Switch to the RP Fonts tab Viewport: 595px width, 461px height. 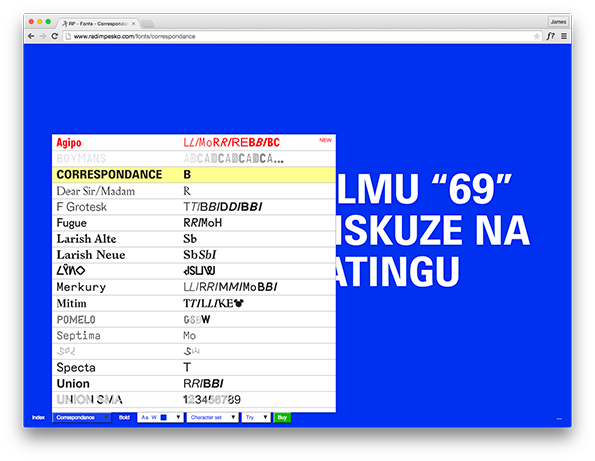(97, 24)
